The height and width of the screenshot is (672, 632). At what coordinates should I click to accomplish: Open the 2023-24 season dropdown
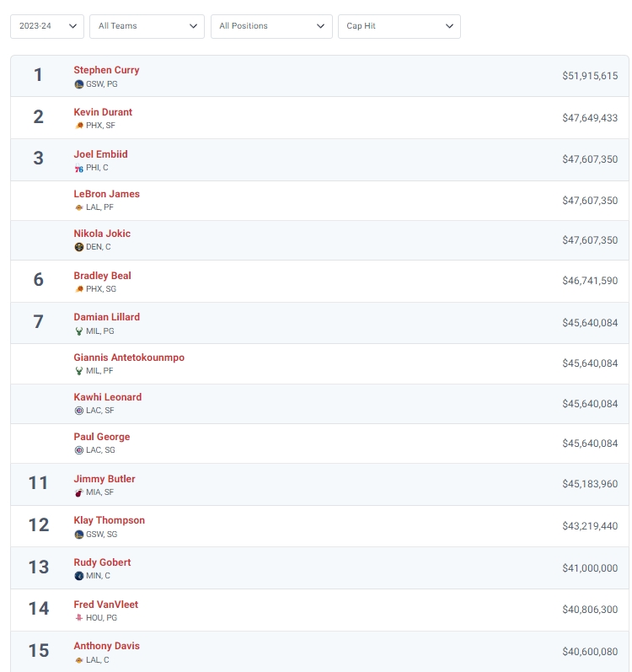[x=47, y=26]
